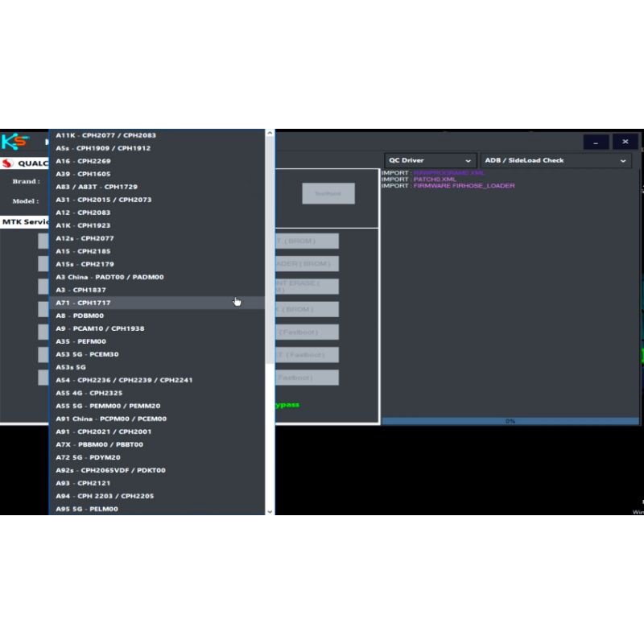
Task: Pick A9 - PCAM10 / CPH1938 model
Action: (x=157, y=328)
